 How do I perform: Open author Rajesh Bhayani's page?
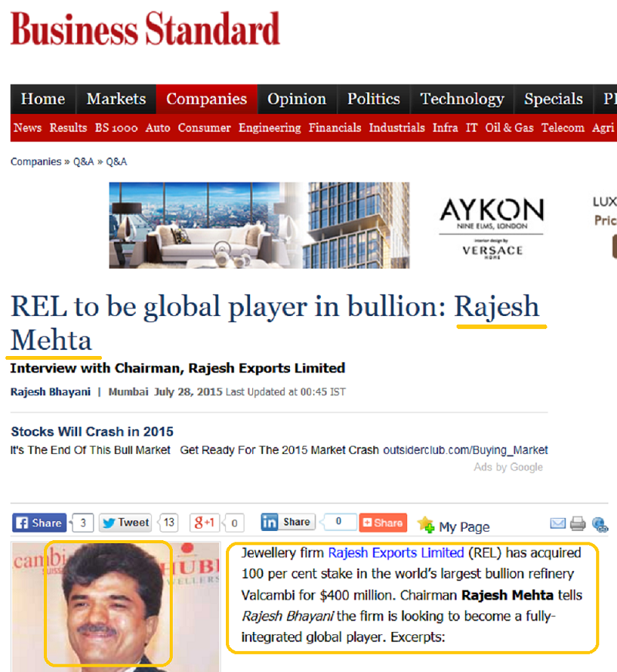tap(49, 392)
